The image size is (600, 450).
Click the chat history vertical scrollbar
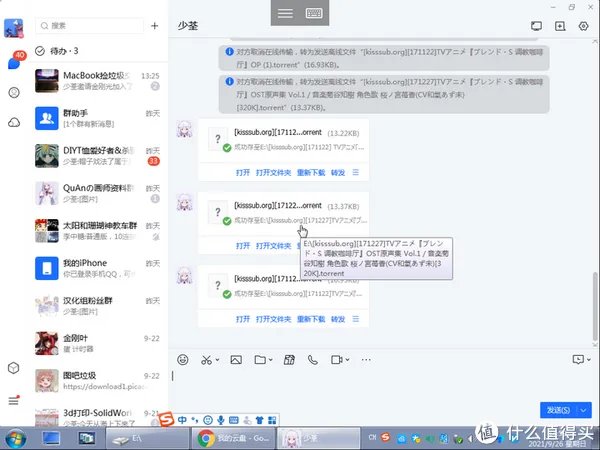[595, 306]
